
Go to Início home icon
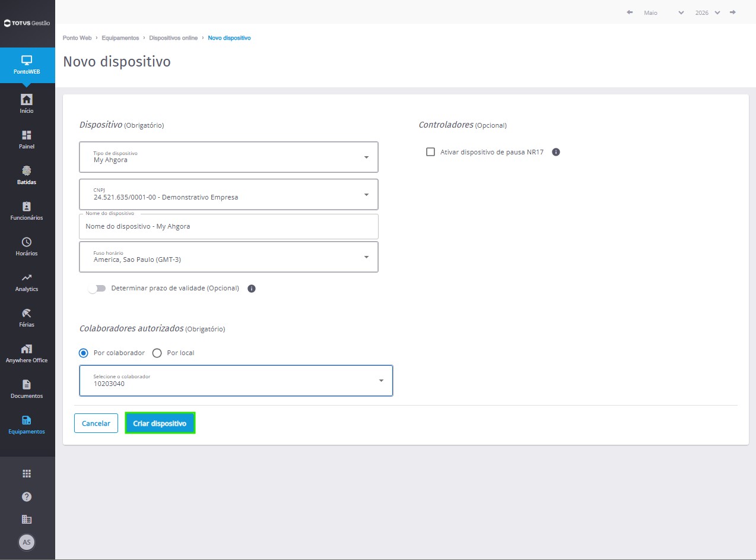click(x=26, y=99)
